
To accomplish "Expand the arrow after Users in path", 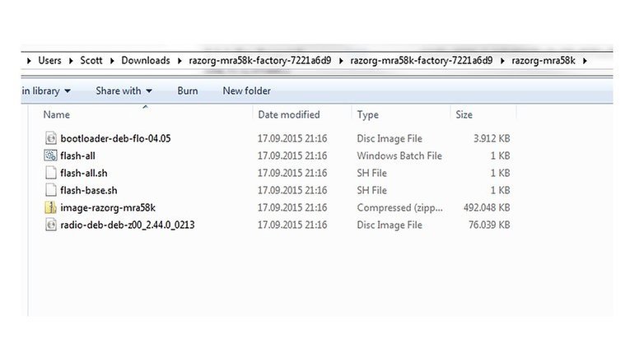I will (x=71, y=61).
